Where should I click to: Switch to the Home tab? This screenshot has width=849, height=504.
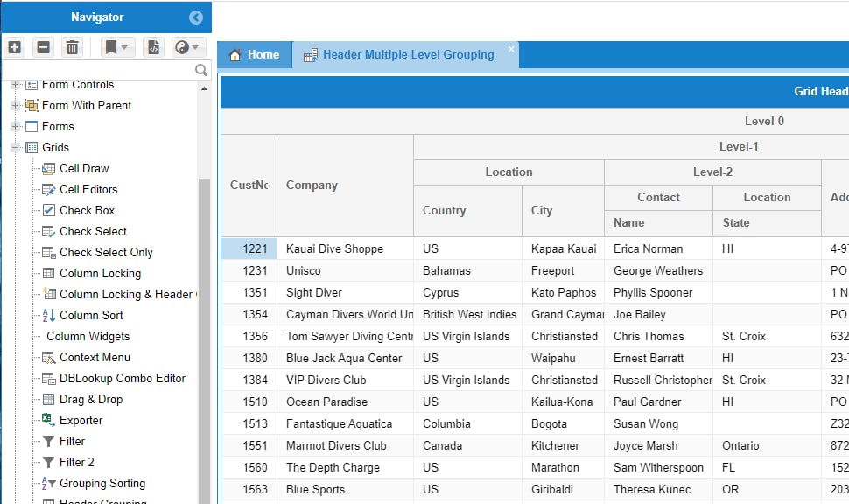point(255,54)
